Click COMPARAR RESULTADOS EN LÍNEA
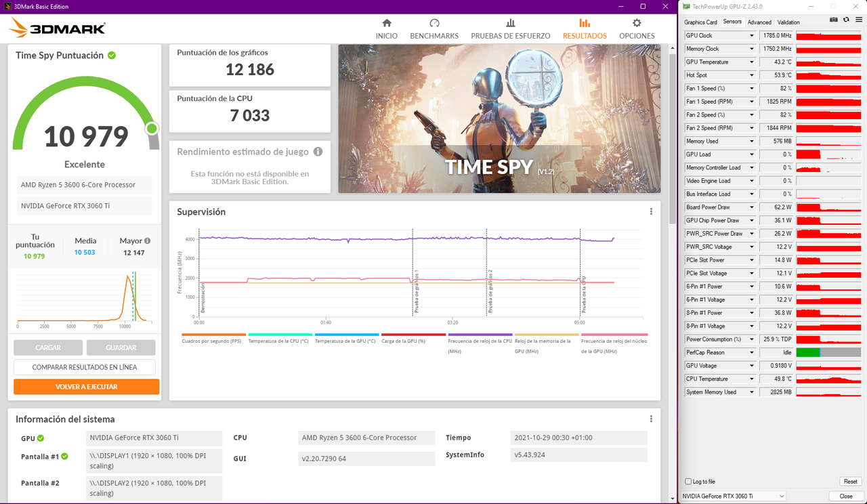Viewport: 867px width, 504px height. pyautogui.click(x=85, y=367)
